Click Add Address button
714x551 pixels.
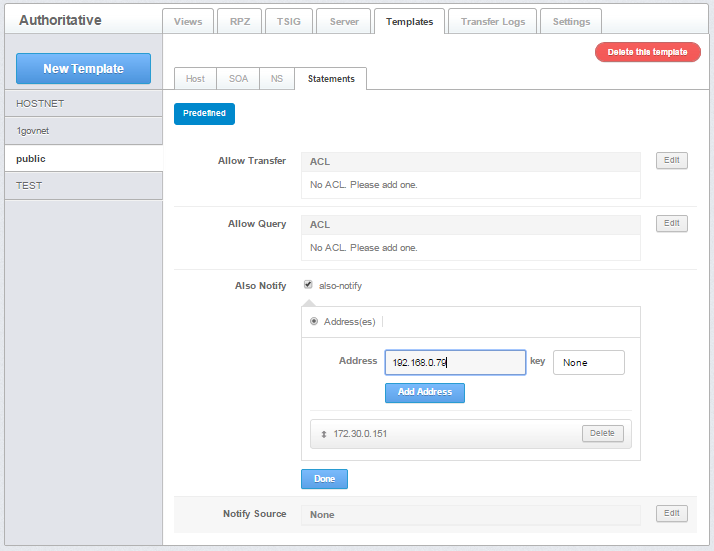coord(424,392)
